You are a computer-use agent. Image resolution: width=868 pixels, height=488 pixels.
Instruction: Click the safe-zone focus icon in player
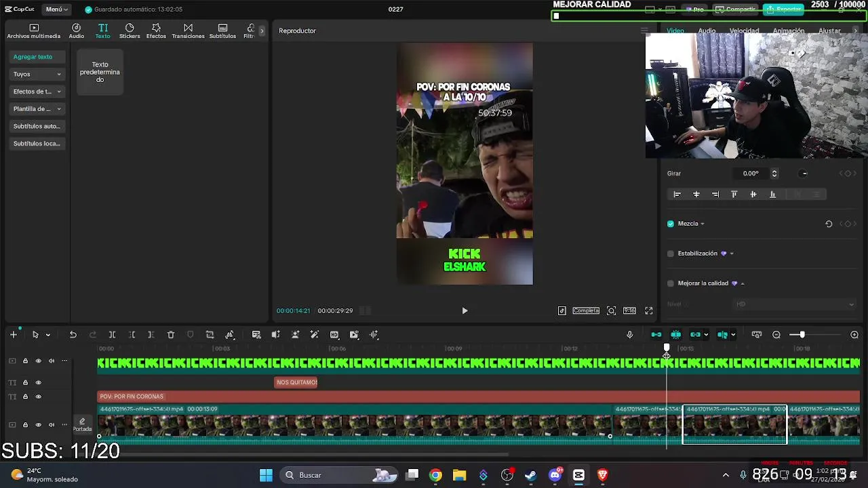pos(611,310)
